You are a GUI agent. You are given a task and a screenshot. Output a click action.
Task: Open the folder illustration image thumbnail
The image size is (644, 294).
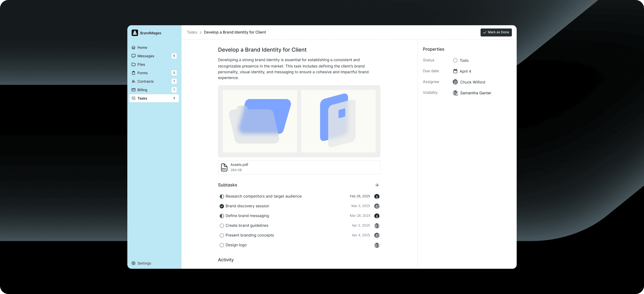pyautogui.click(x=260, y=121)
